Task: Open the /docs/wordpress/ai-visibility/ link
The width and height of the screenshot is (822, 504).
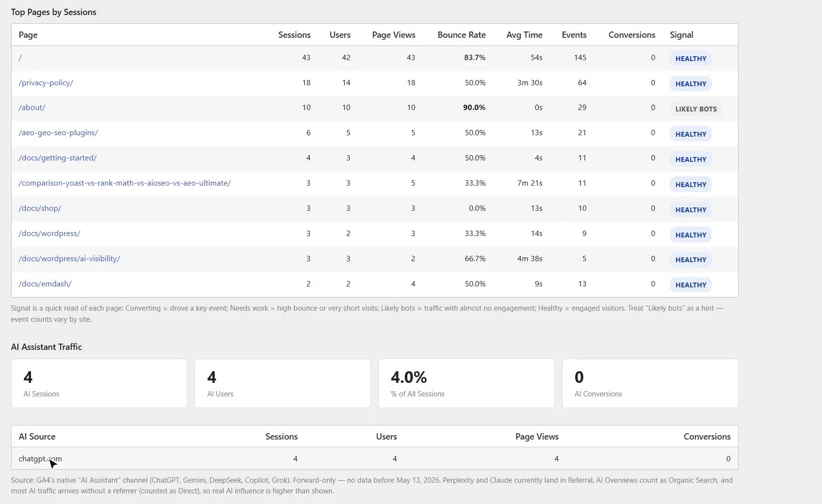Action: 69,259
